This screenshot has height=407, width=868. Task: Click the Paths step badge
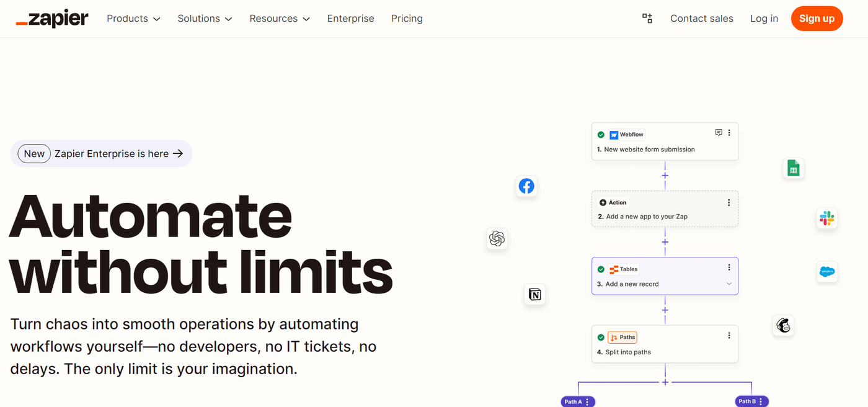point(623,338)
